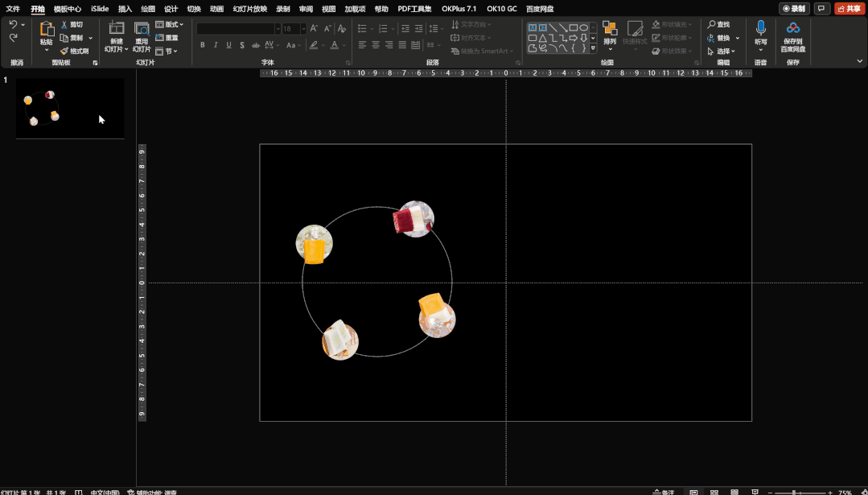Toggle underline formatting (U)
868x495 pixels.
(x=228, y=45)
